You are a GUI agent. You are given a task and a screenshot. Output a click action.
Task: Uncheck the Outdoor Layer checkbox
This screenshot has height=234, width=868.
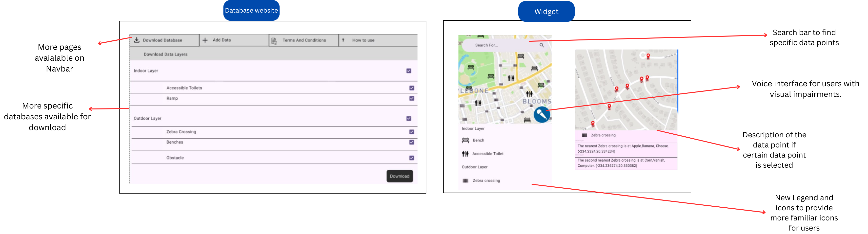click(409, 119)
